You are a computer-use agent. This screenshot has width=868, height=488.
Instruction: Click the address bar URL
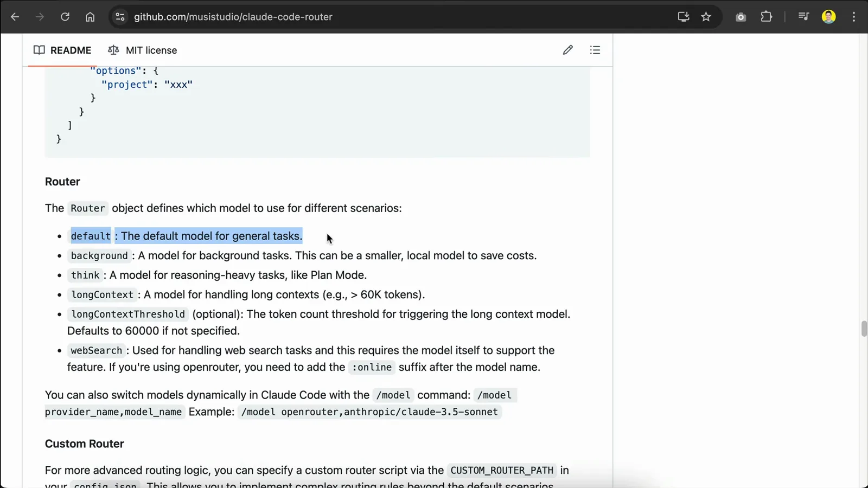coord(233,17)
